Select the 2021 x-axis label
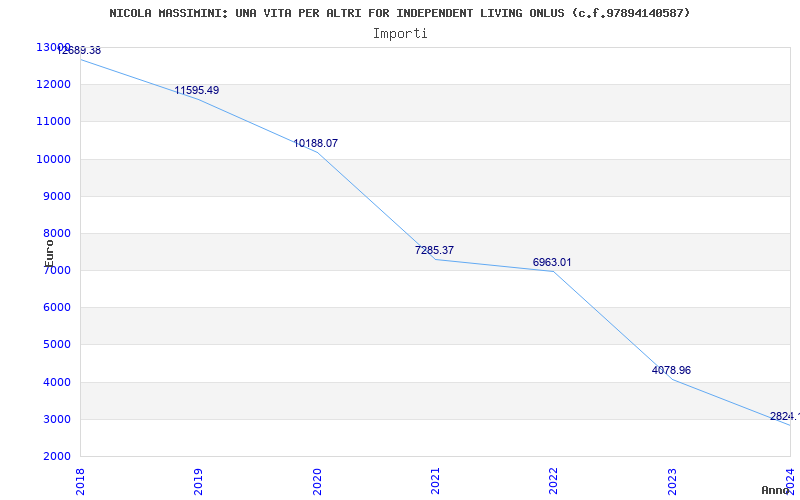The image size is (800, 500). (435, 482)
